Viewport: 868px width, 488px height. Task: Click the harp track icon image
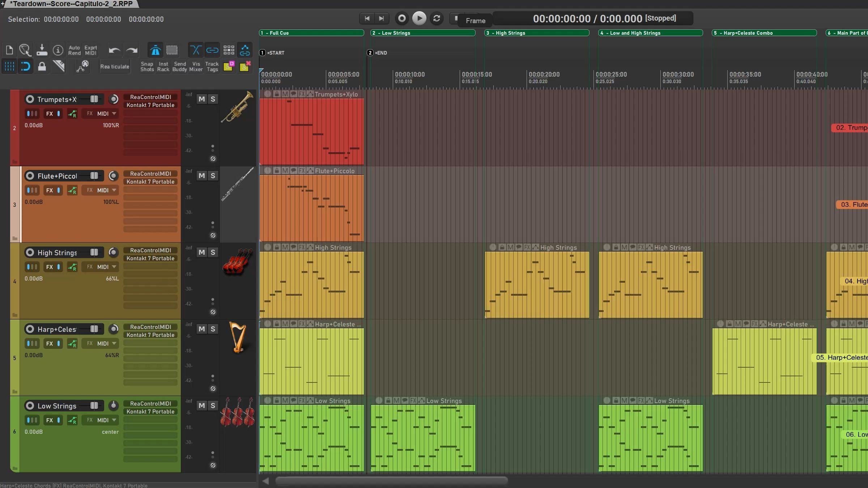pos(238,338)
